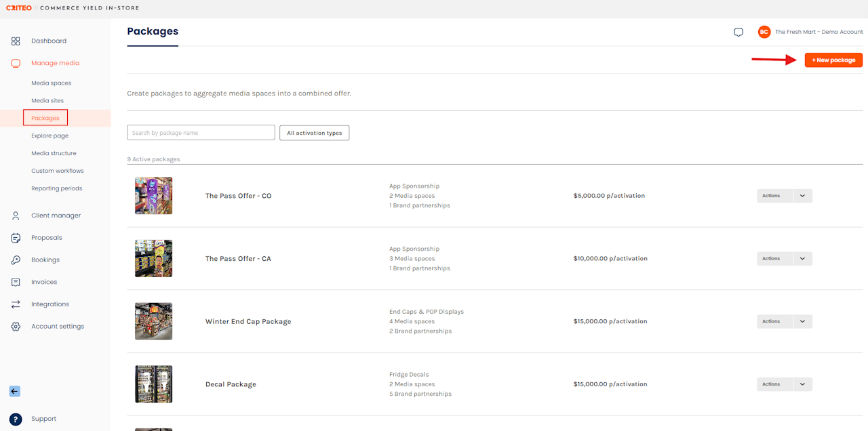This screenshot has height=431, width=868.
Task: Click the Proposals icon in sidebar
Action: tap(16, 238)
